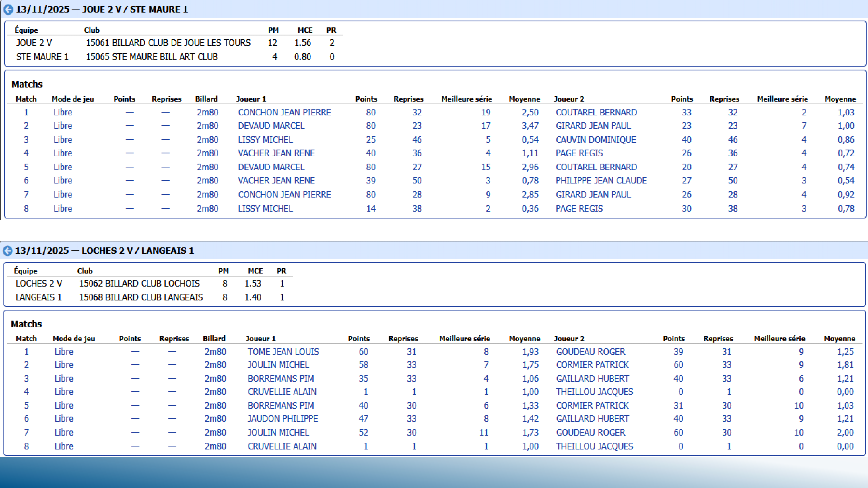Viewport: 868px width, 488px height.
Task: Click 15062 BILLARD CLUB LOCHOIS club name
Action: pyautogui.click(x=139, y=283)
